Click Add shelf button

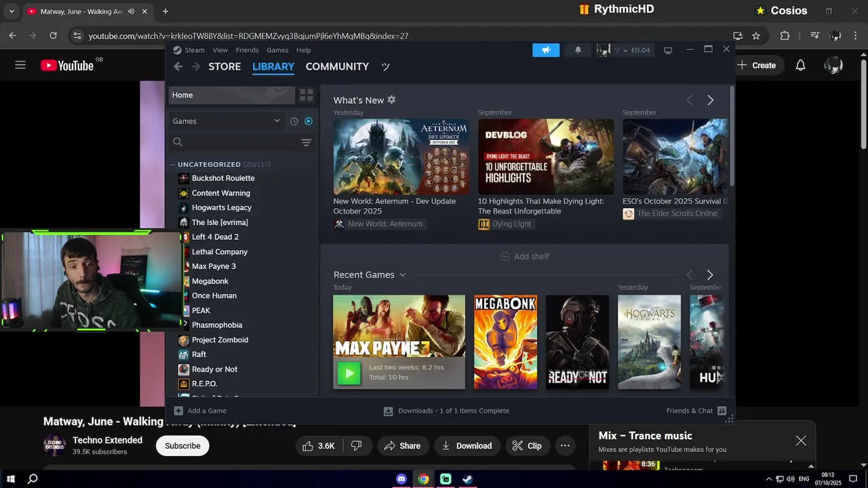click(x=524, y=256)
